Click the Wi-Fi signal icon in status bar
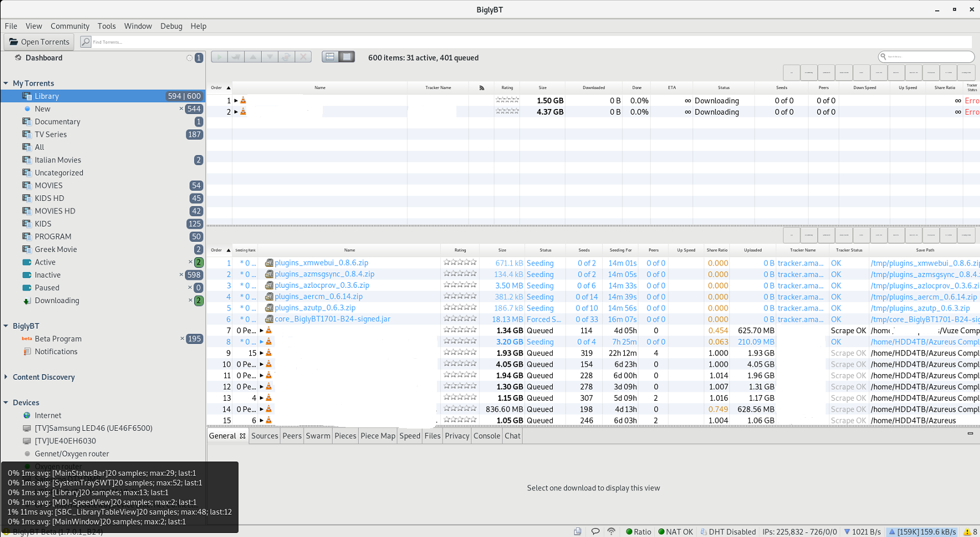This screenshot has width=980, height=537. click(611, 531)
